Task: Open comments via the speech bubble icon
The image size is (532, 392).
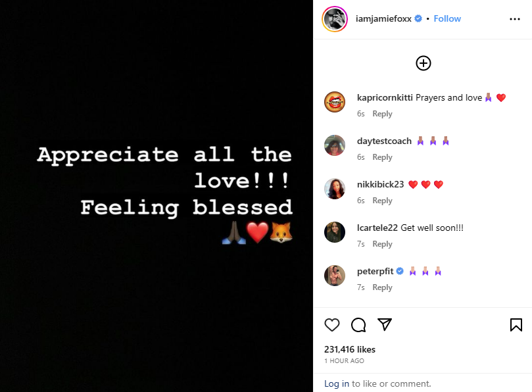Action: (x=358, y=325)
